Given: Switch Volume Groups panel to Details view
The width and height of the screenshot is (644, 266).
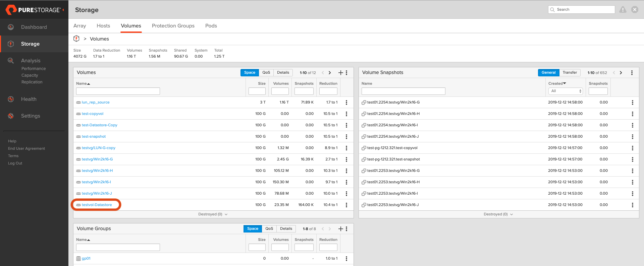Looking at the screenshot, I should point(286,229).
